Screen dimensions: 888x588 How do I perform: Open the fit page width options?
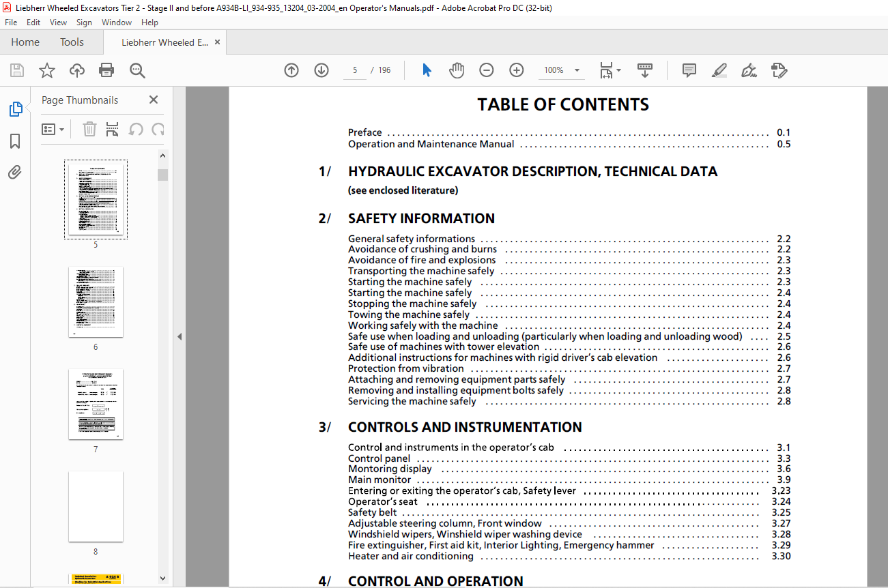coord(610,70)
